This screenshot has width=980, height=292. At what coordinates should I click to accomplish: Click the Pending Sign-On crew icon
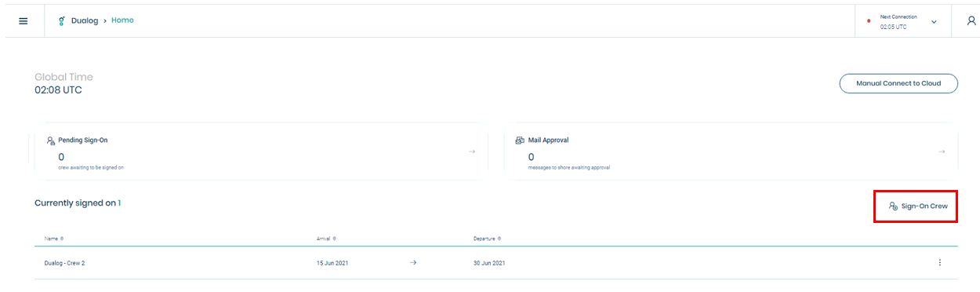(51, 141)
